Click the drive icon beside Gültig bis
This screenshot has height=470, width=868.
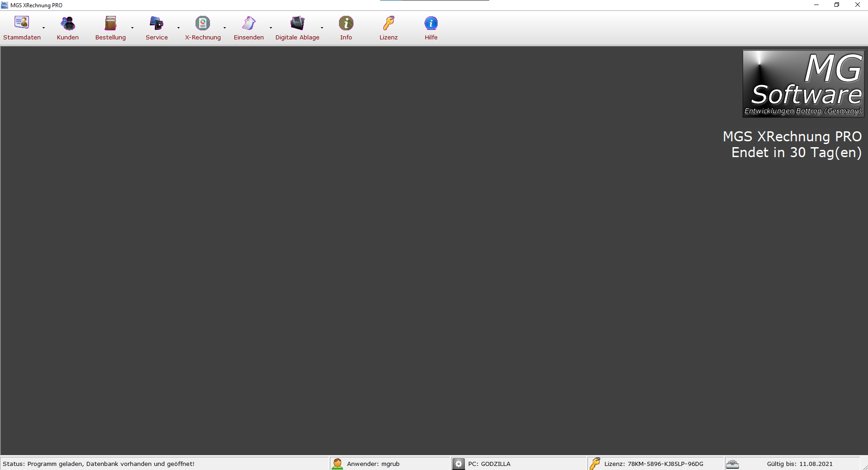coord(732,464)
